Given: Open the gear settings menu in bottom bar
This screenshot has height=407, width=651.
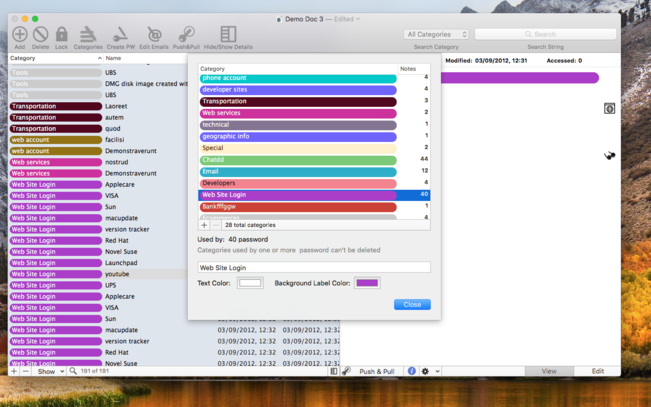Looking at the screenshot, I should (431, 371).
